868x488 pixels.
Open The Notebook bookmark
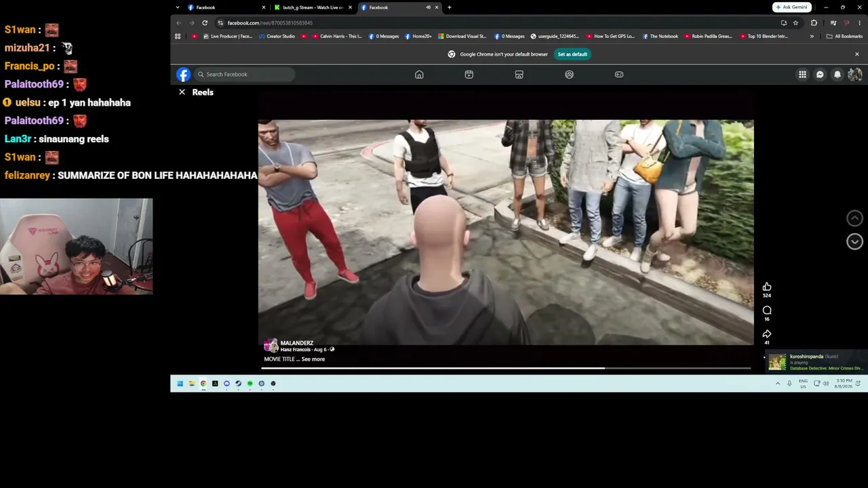660,37
